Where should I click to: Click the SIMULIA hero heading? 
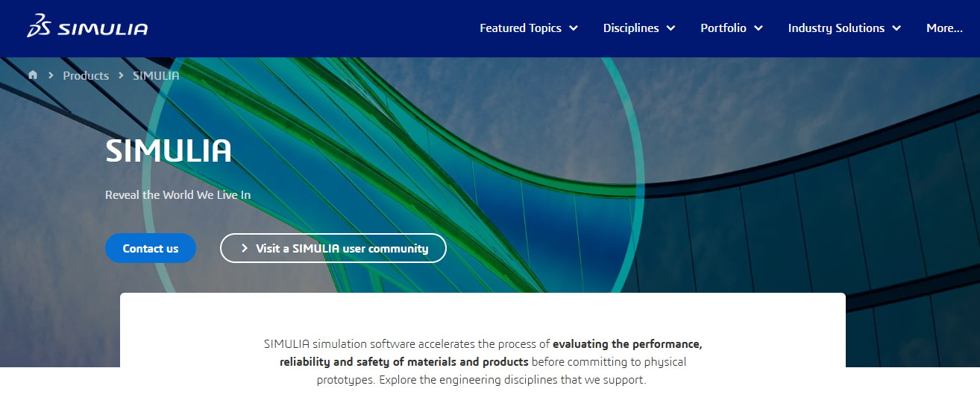[x=169, y=150]
